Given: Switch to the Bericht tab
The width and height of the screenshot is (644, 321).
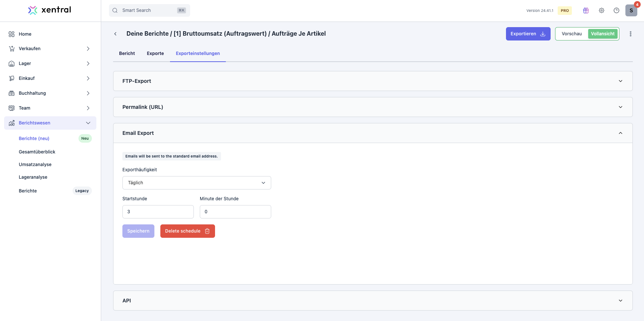Looking at the screenshot, I should point(127,53).
